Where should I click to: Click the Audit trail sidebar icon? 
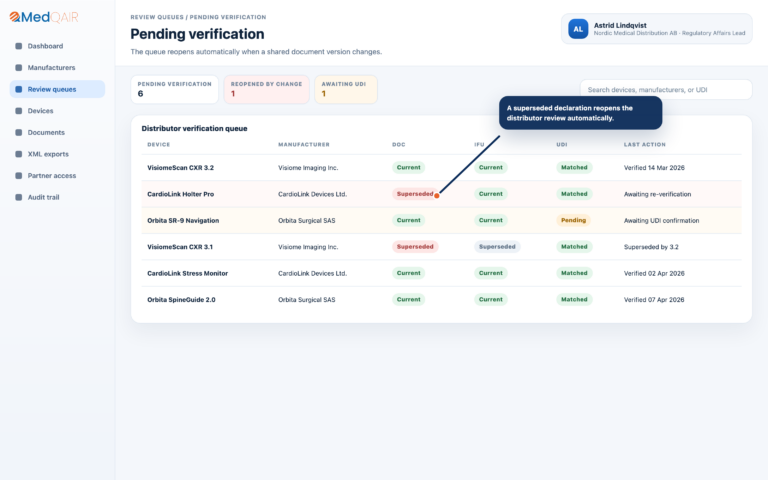[19, 197]
